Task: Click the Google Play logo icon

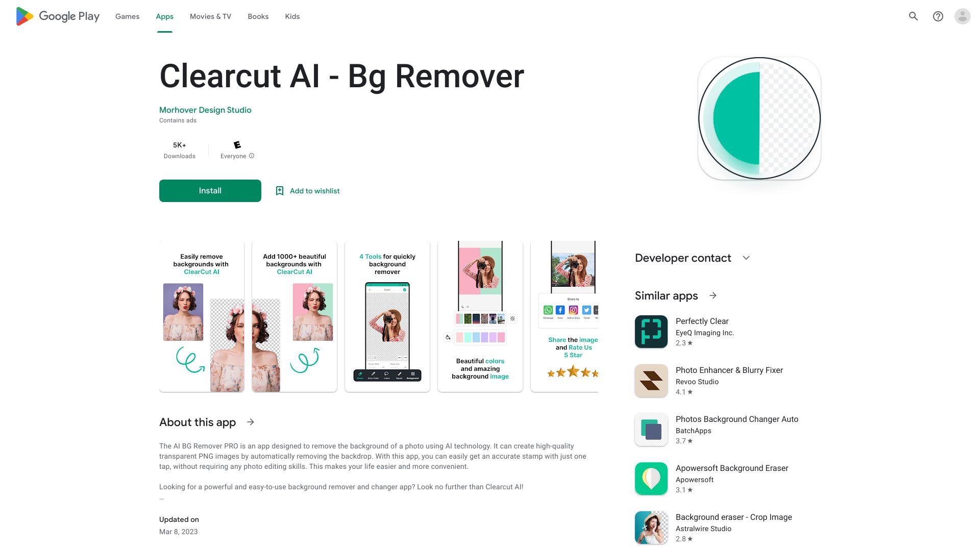Action: coord(23,16)
